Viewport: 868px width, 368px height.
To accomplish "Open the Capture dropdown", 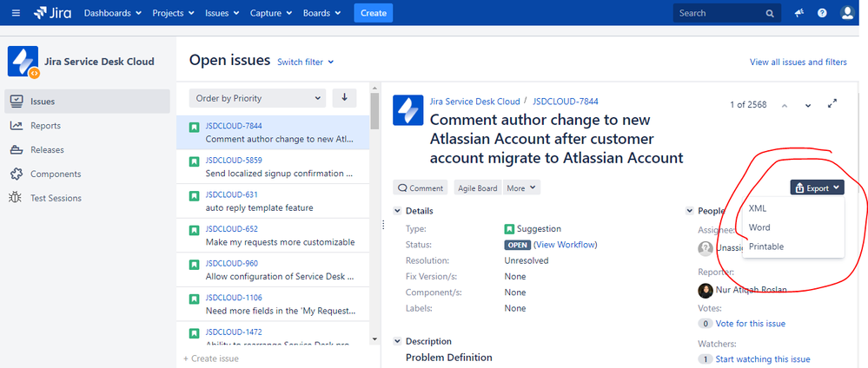I will click(x=271, y=13).
